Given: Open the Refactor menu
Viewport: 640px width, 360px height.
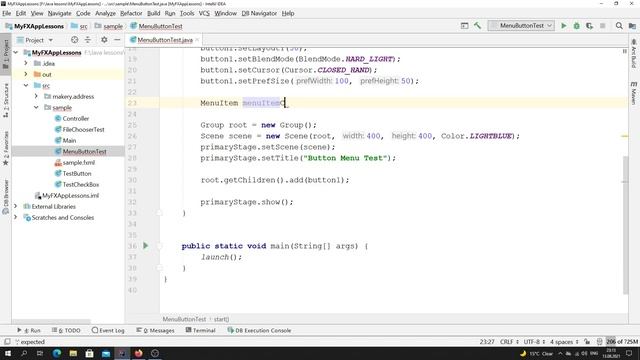Looking at the screenshot, I should point(131,13).
